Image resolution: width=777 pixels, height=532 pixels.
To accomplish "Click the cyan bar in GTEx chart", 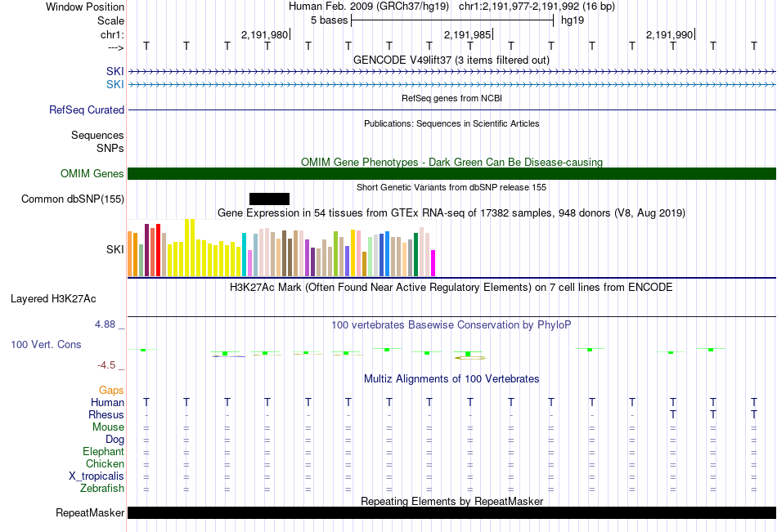I will (244, 254).
